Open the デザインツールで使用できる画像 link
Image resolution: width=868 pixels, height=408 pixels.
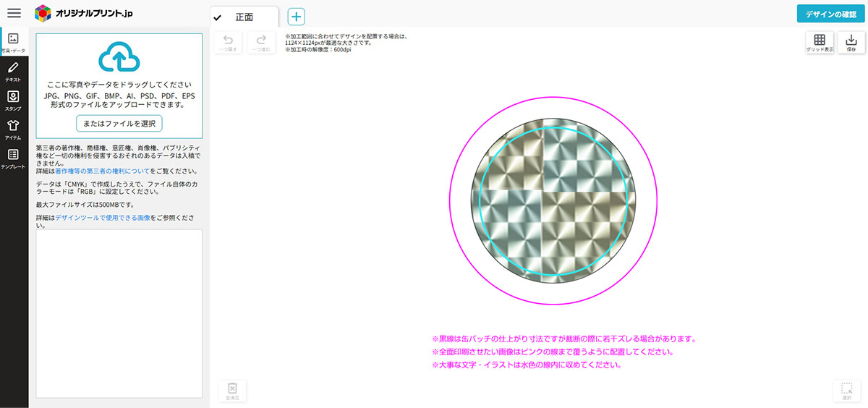pos(103,217)
